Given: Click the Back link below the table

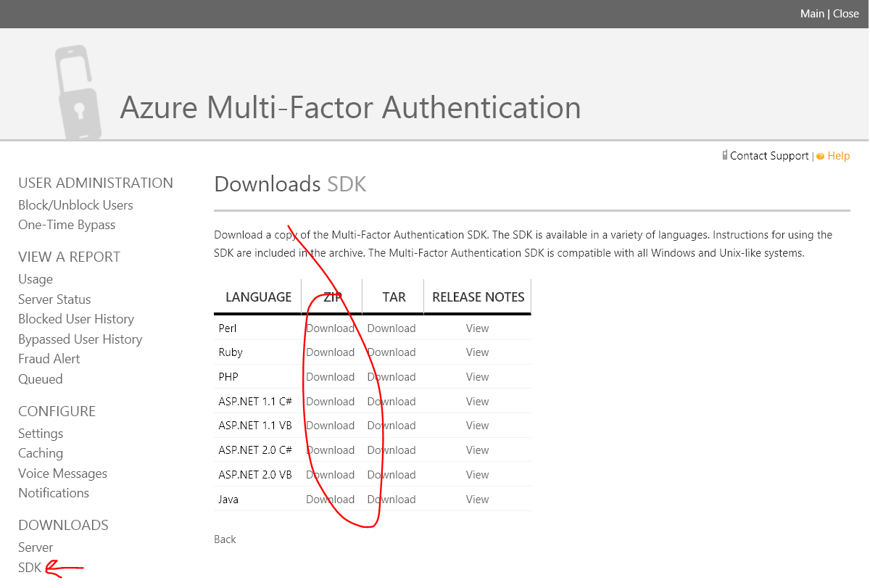Looking at the screenshot, I should (225, 539).
